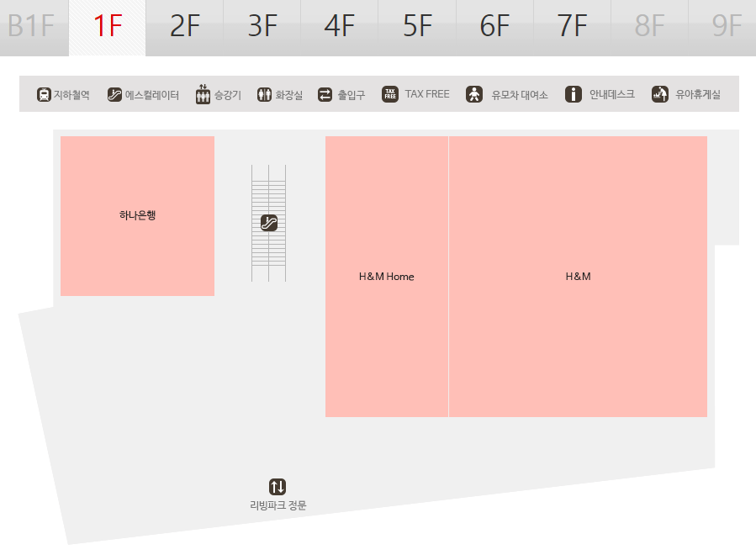
Task: Click the escalator legend icon
Action: point(114,94)
